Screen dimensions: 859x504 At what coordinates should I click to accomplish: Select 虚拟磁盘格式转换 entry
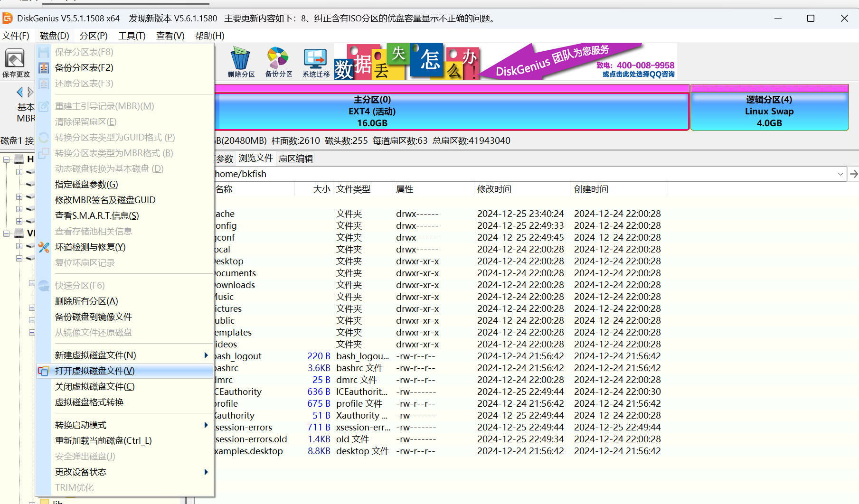[125, 402]
